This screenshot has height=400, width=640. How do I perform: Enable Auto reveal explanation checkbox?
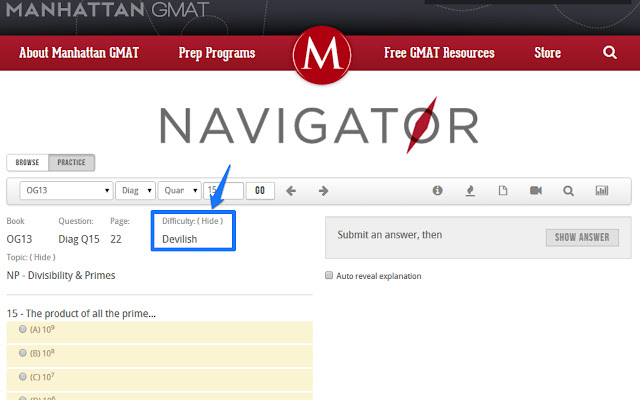click(329, 275)
